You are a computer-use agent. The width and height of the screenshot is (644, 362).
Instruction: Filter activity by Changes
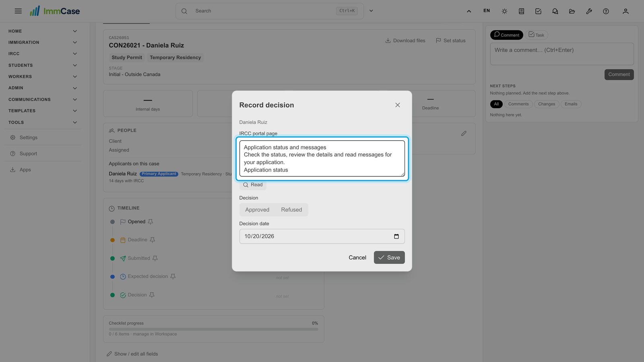pos(547,104)
